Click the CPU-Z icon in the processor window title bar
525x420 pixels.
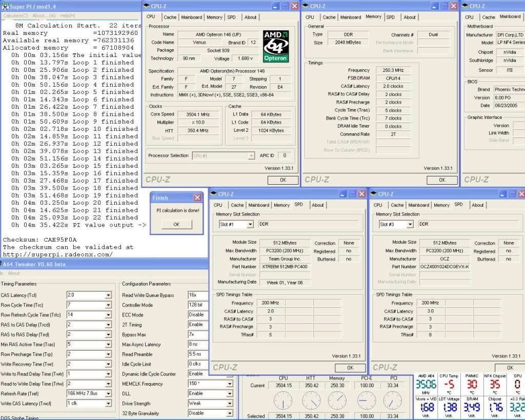[x=147, y=6]
